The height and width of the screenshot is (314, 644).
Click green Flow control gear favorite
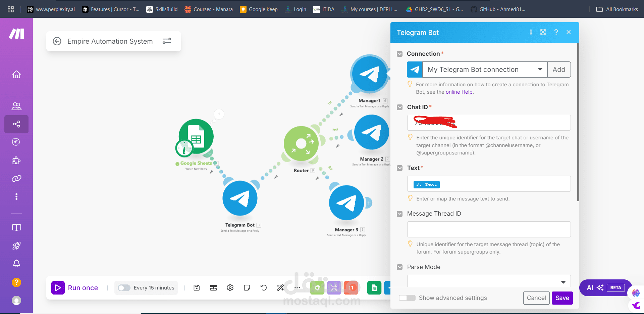(x=317, y=288)
